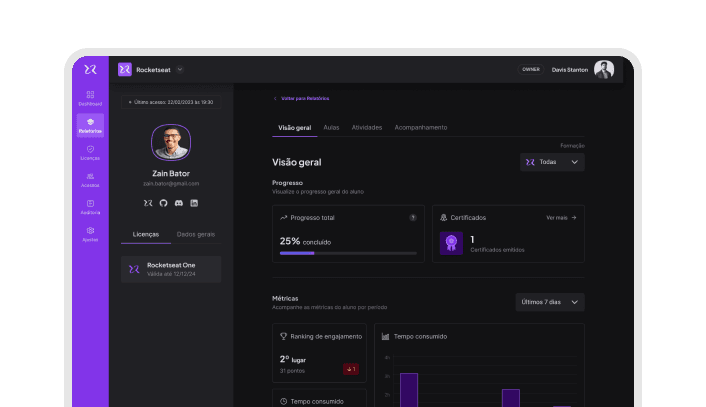Click the zain.bator@gmail.com email
The image size is (706, 407).
(171, 184)
